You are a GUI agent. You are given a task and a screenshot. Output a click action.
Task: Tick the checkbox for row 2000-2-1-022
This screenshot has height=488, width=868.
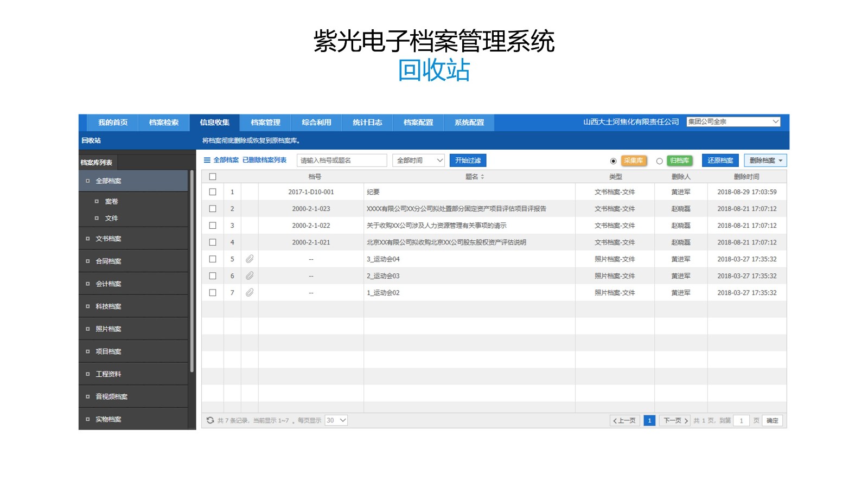point(213,226)
